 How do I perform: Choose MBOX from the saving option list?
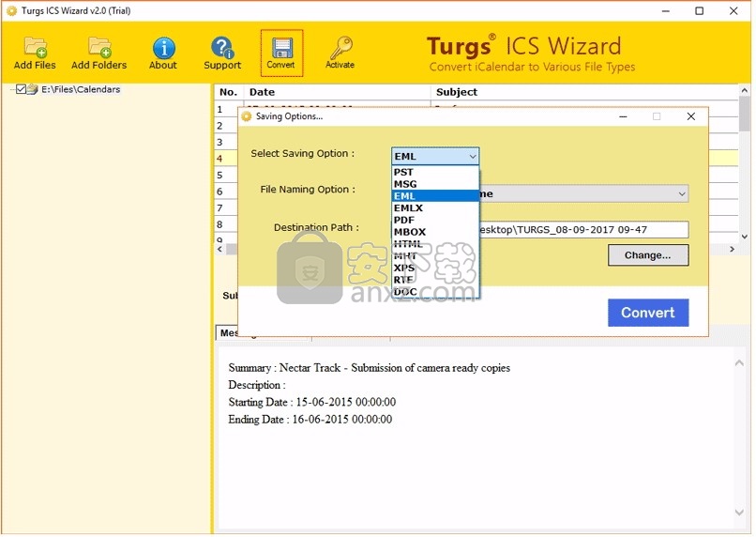coord(435,232)
